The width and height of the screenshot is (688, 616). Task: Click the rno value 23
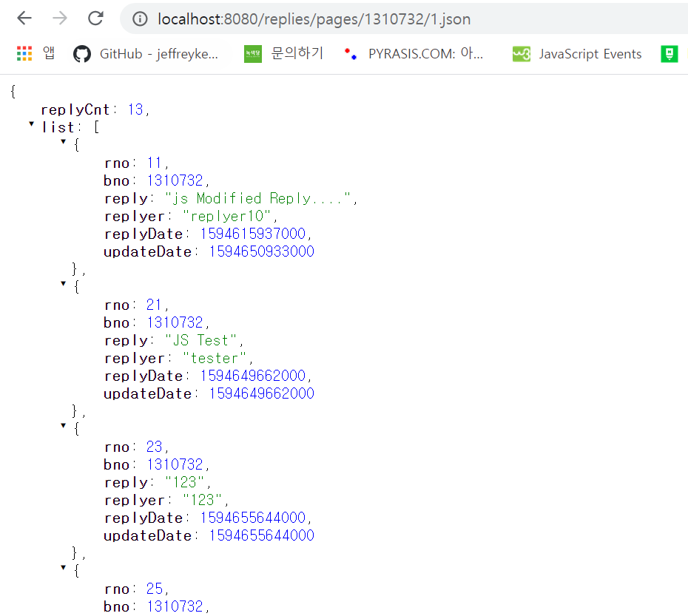pos(154,447)
